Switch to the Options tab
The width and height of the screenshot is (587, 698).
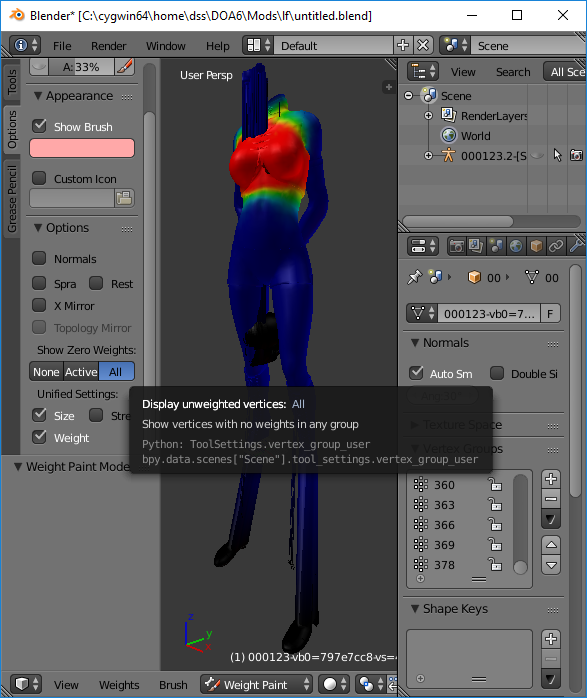(x=12, y=130)
